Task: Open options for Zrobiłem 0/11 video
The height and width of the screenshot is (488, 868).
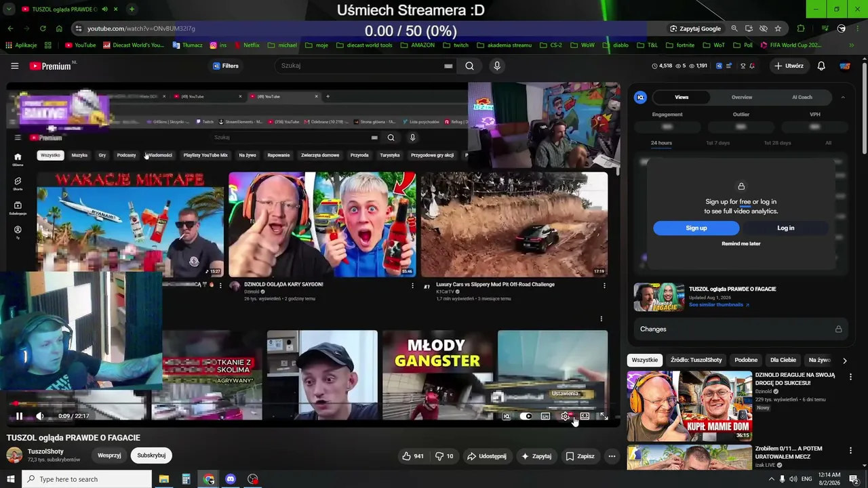Action: [850, 451]
